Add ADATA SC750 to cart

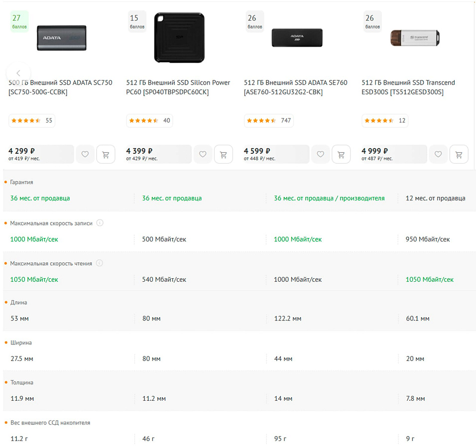click(106, 154)
